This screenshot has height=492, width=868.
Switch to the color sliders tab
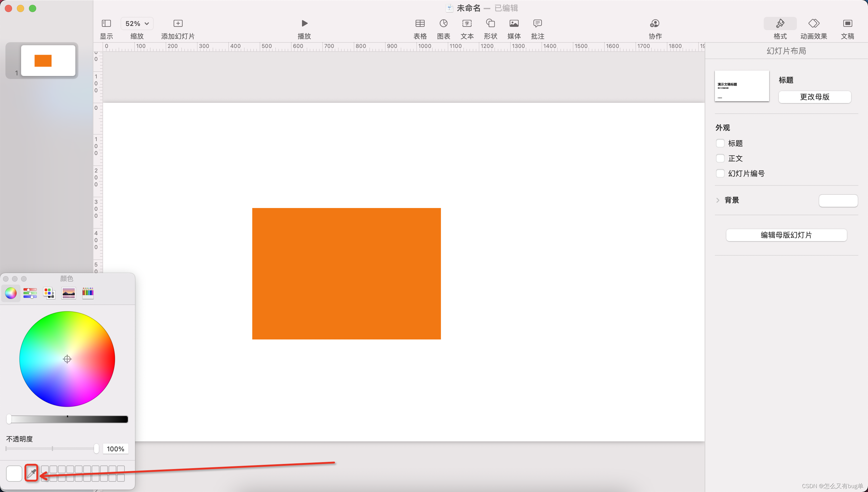30,293
